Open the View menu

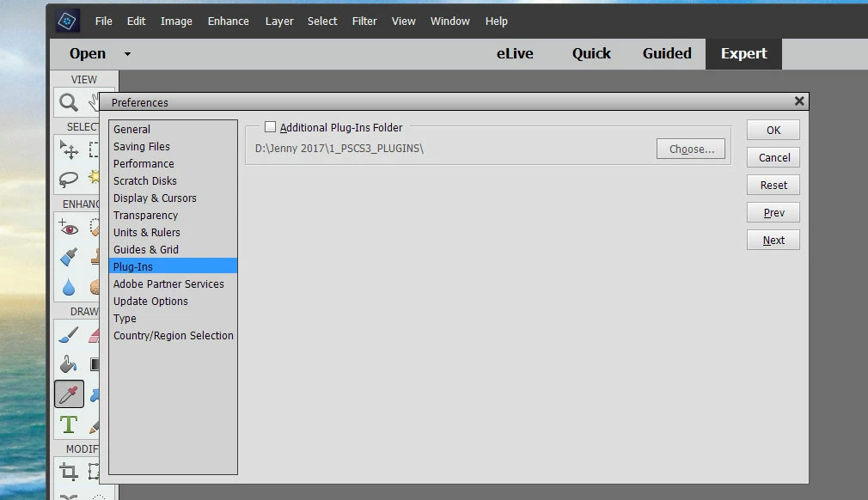point(404,21)
